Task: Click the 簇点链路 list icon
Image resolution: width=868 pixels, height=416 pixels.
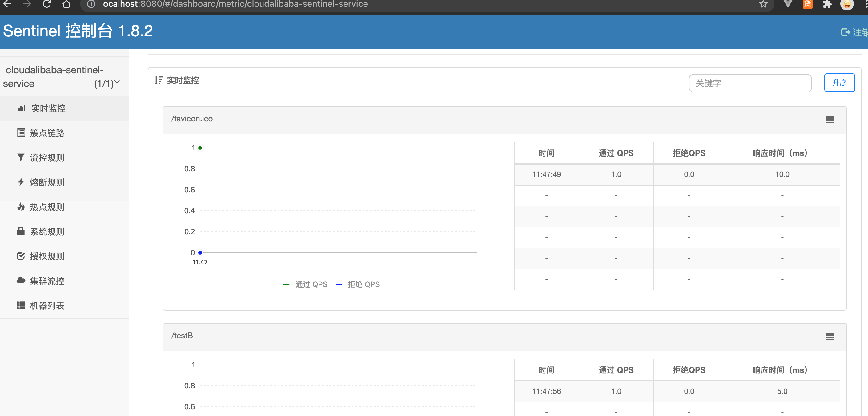Action: (21, 133)
